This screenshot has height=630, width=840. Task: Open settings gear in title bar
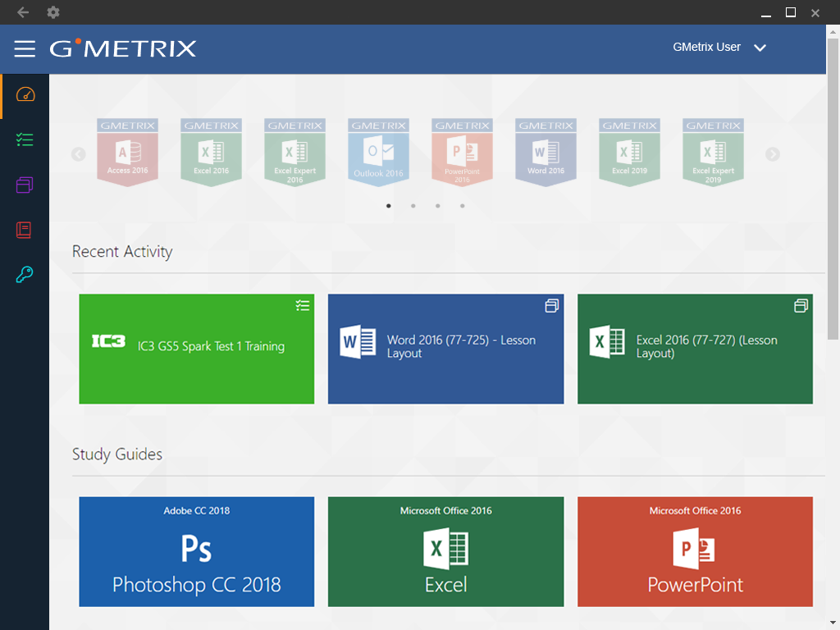(53, 11)
